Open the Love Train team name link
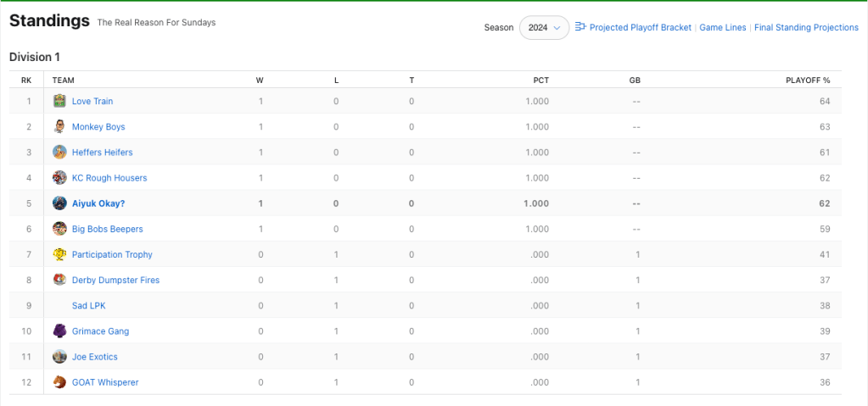The height and width of the screenshot is (406, 868). coord(92,101)
